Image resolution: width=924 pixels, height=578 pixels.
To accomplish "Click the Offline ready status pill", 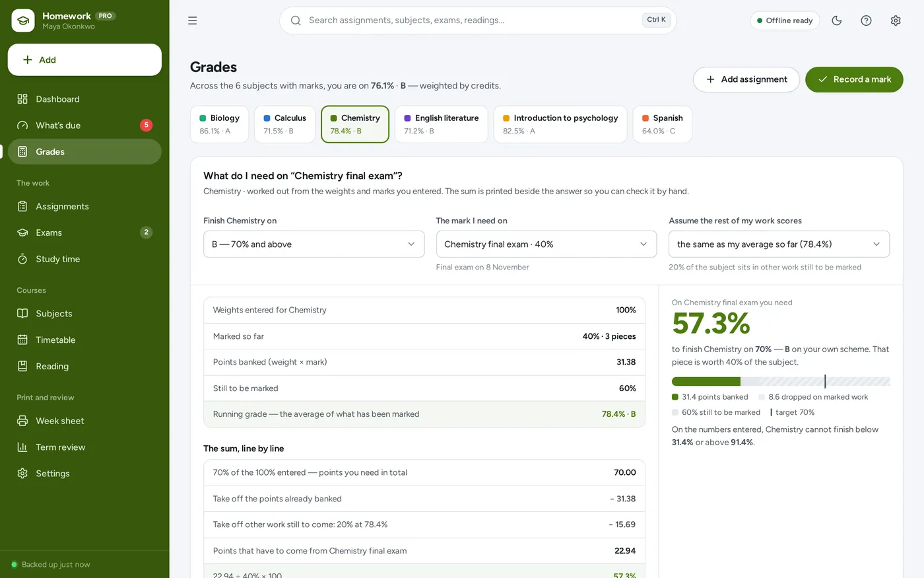I will [x=785, y=20].
